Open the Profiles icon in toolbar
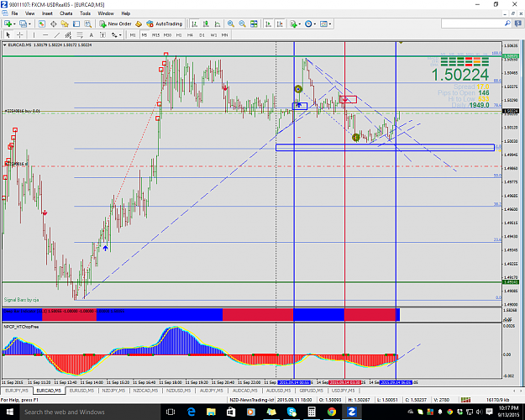The height and width of the screenshot is (420, 525). pos(23,24)
